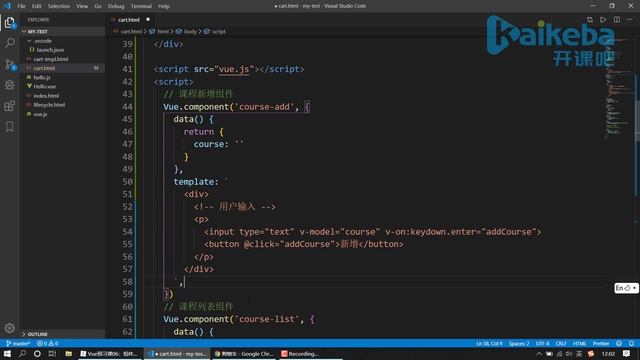The height and width of the screenshot is (360, 640).
Task: Click Prettier in the status bar
Action: [601, 343]
